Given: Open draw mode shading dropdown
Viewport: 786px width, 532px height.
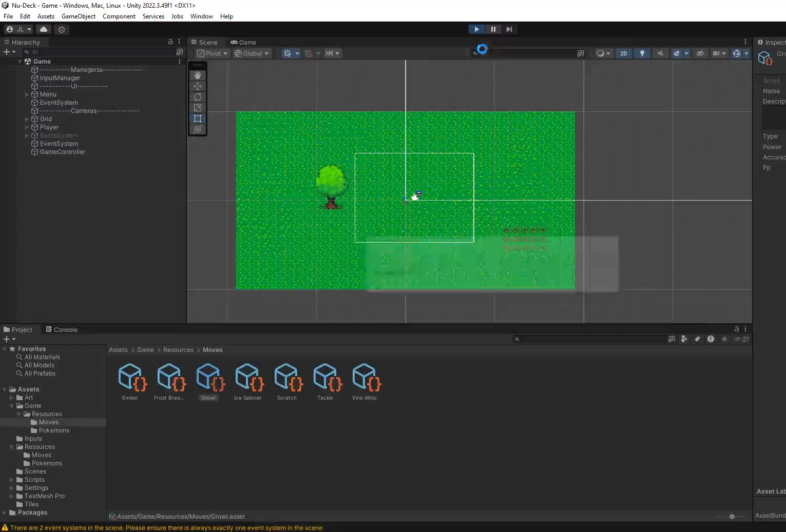Looking at the screenshot, I should point(603,53).
